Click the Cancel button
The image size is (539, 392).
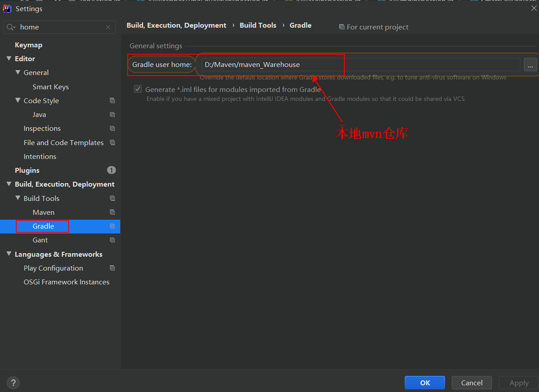[x=472, y=383]
